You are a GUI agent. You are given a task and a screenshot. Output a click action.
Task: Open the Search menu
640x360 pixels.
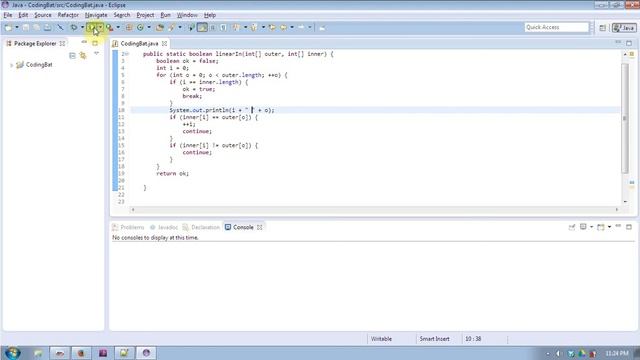click(122, 15)
